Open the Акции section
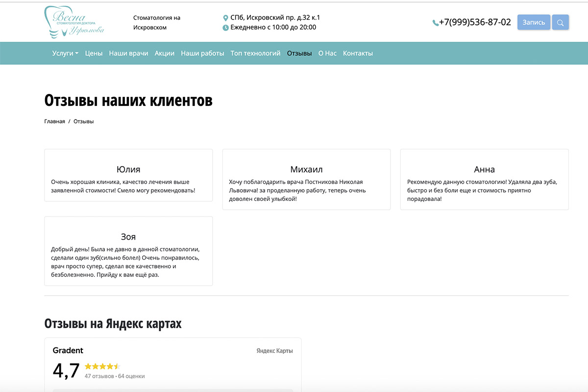Screen dimensions: 588x392 click(x=164, y=53)
